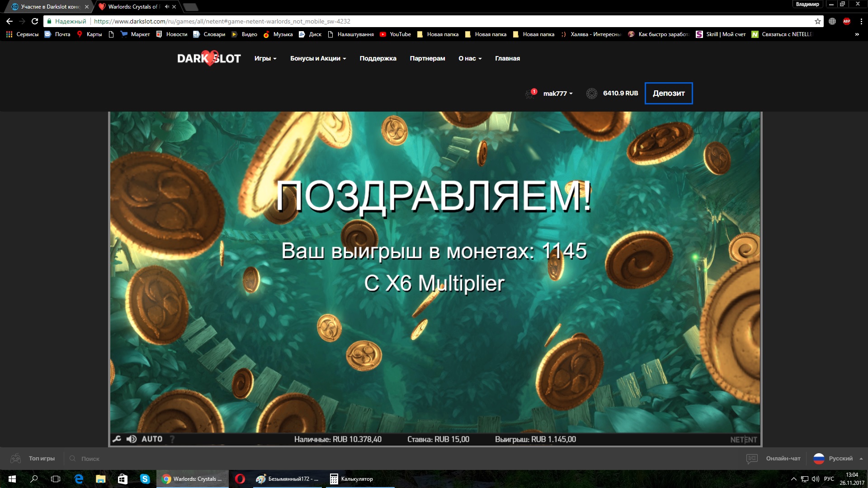Click the Russian flag icon
Screen dimensions: 868x488
(x=819, y=459)
